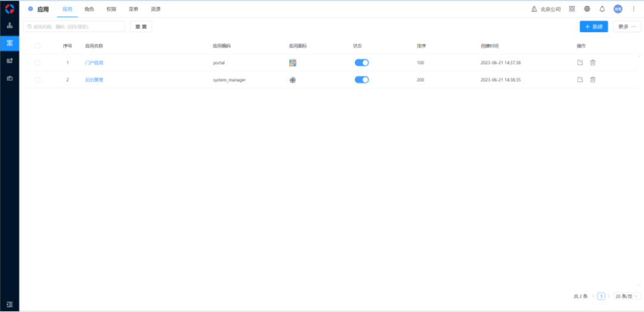Open the briefcase icon in left sidebar
The image size is (644, 312).
pos(10,78)
